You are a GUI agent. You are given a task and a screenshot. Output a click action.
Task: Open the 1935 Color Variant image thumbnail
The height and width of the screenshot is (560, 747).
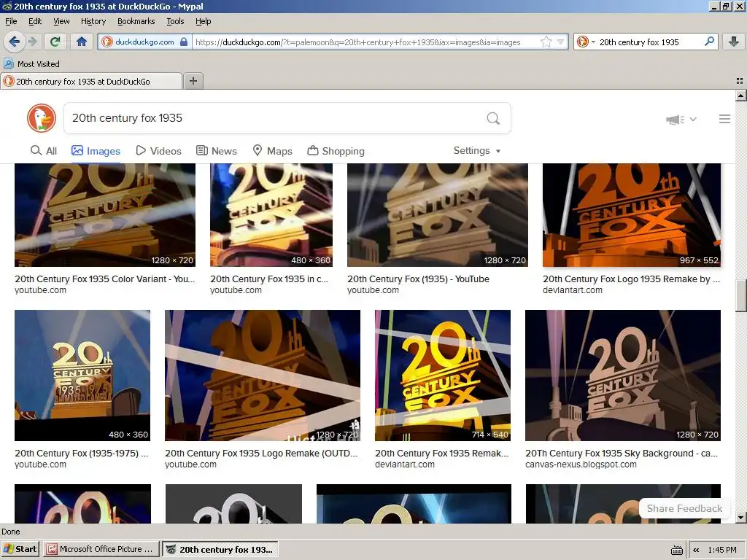(105, 215)
